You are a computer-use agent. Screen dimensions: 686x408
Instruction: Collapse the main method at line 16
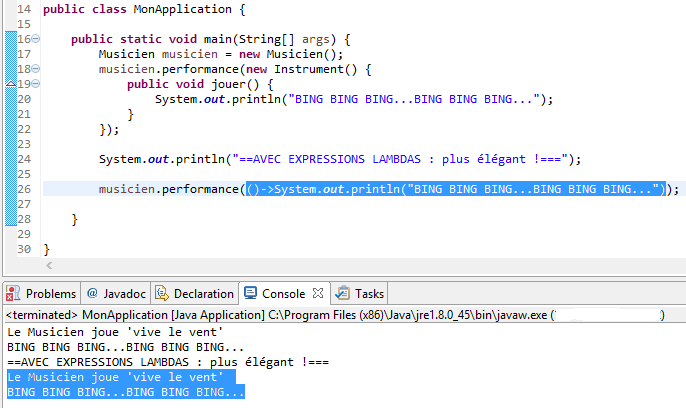point(35,39)
